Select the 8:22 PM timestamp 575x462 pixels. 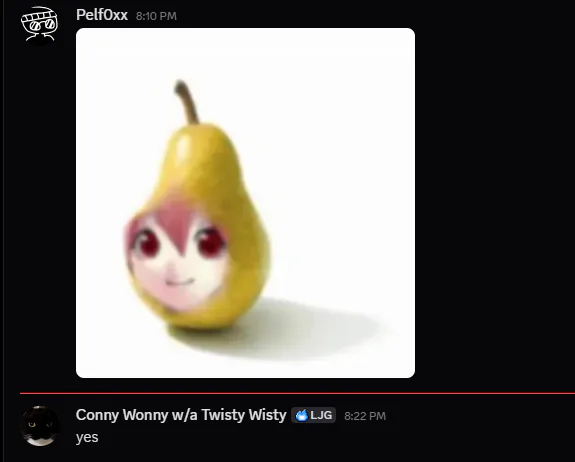click(x=365, y=416)
